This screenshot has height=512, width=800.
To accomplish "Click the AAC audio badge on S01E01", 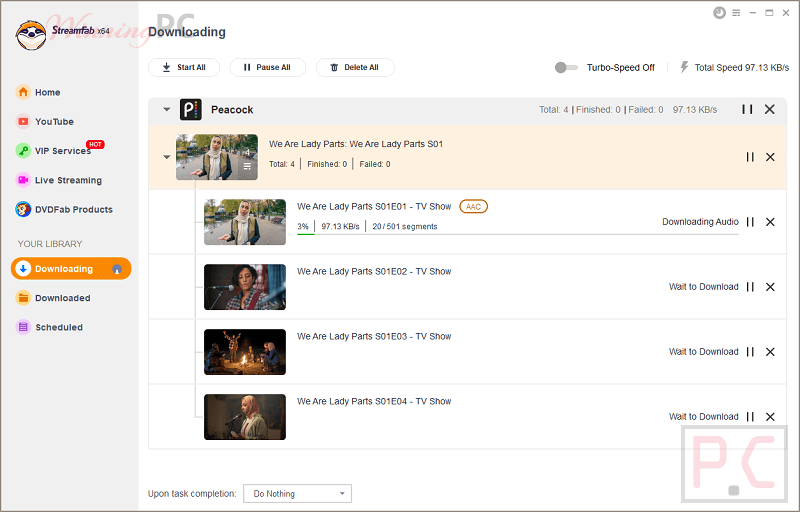I will (473, 207).
